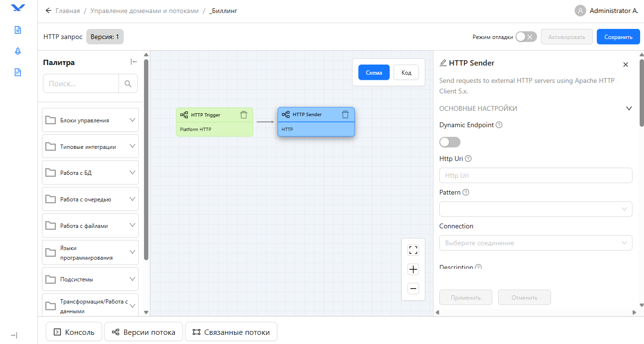The image size is (644, 344).
Task: Open the Консоль panel button
Action: (74, 332)
